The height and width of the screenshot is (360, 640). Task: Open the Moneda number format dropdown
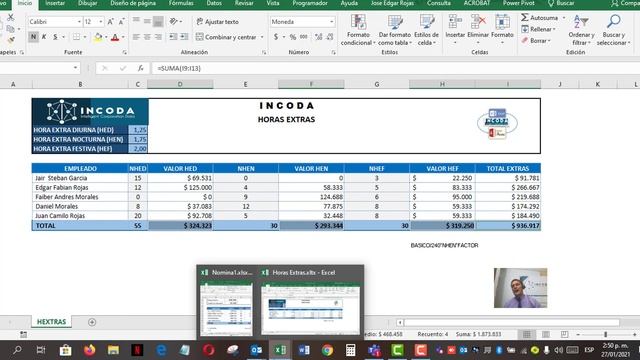331,22
